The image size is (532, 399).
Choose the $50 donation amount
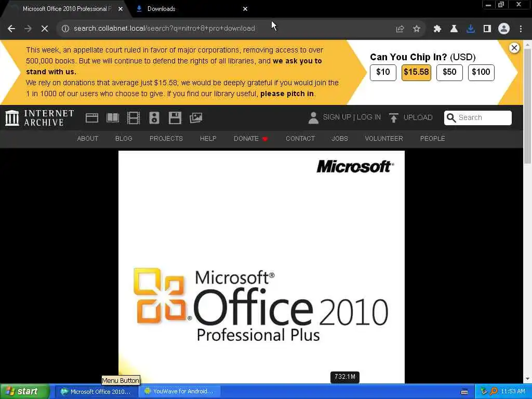coord(449,72)
